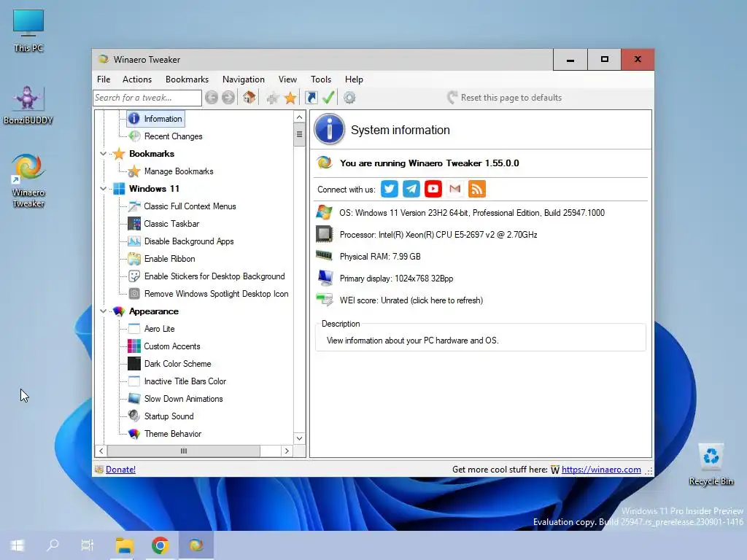Click tree scrollbar down arrow
The height and width of the screenshot is (560, 747).
click(299, 438)
